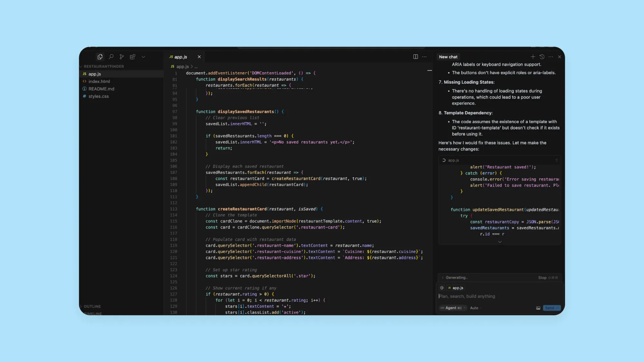Screen dimensions: 644x362
Task: Switch to the app.js editor tab
Action: pos(181,57)
